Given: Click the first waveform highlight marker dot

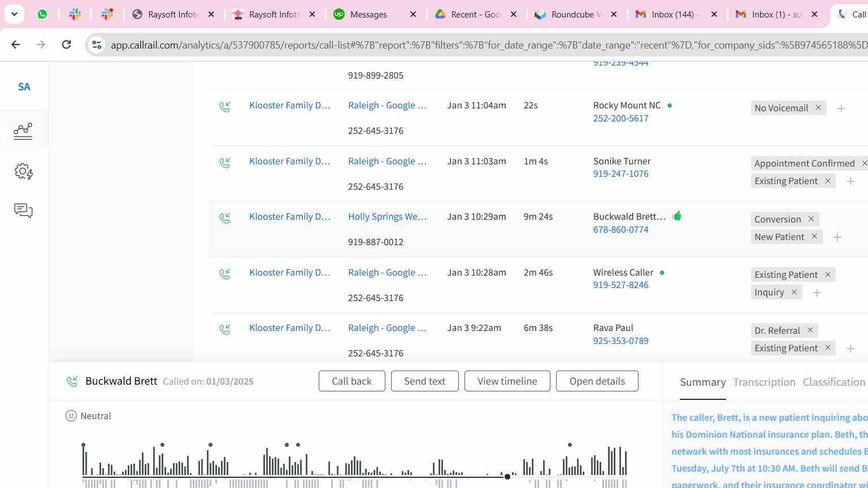Looking at the screenshot, I should pyautogui.click(x=83, y=445).
